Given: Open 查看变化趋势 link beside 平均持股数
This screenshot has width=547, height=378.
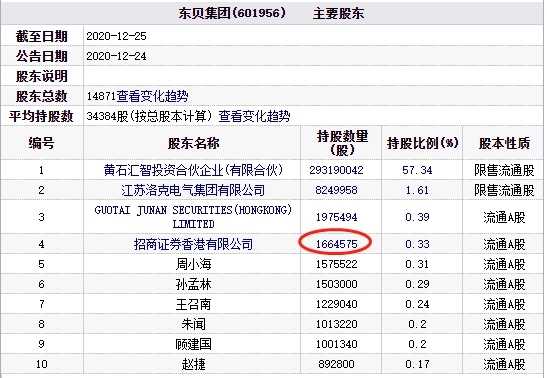Looking at the screenshot, I should 254,116.
